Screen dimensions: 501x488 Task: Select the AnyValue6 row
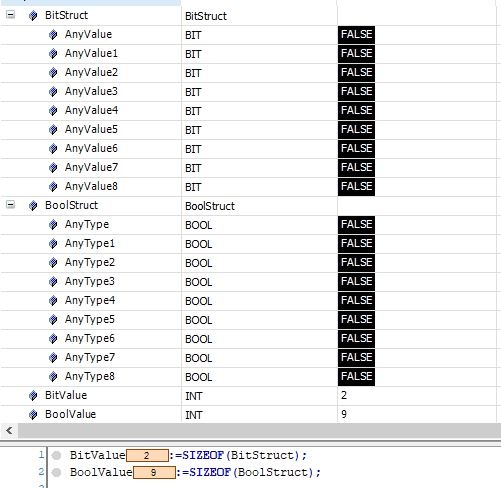(248, 149)
